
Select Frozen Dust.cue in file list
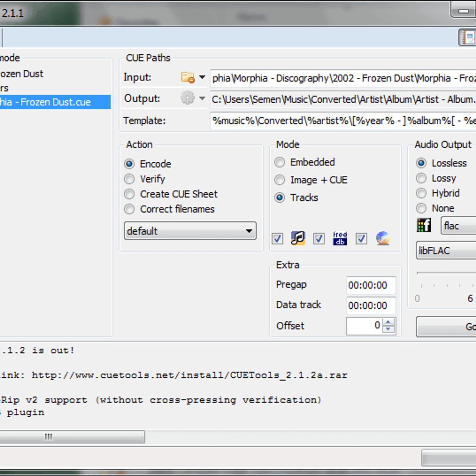55,102
